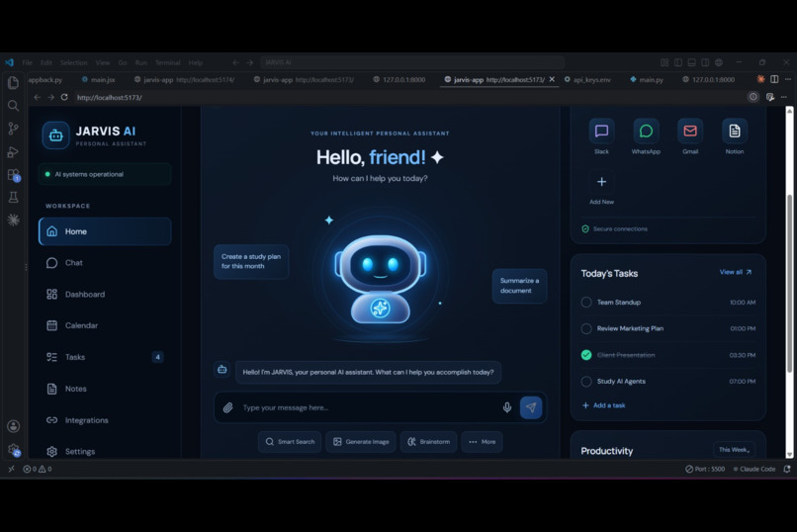Open the Source Control branch icon
797x532 pixels.
click(13, 129)
